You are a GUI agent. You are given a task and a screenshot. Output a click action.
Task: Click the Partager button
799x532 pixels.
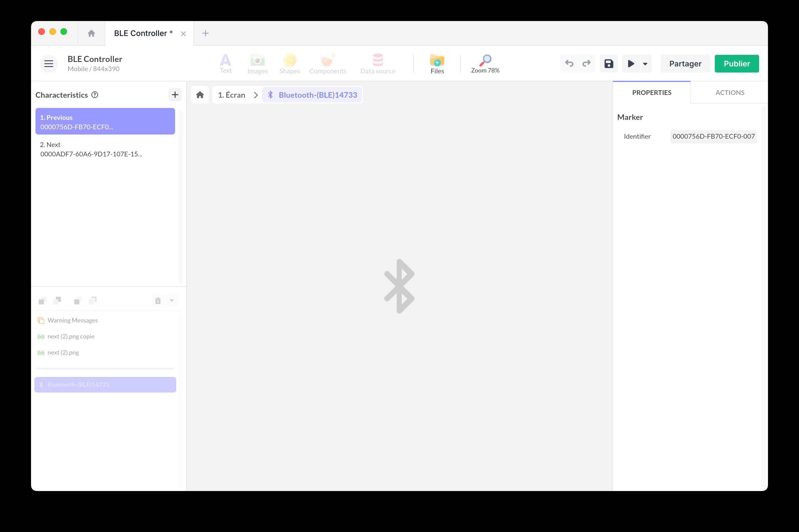coord(685,63)
